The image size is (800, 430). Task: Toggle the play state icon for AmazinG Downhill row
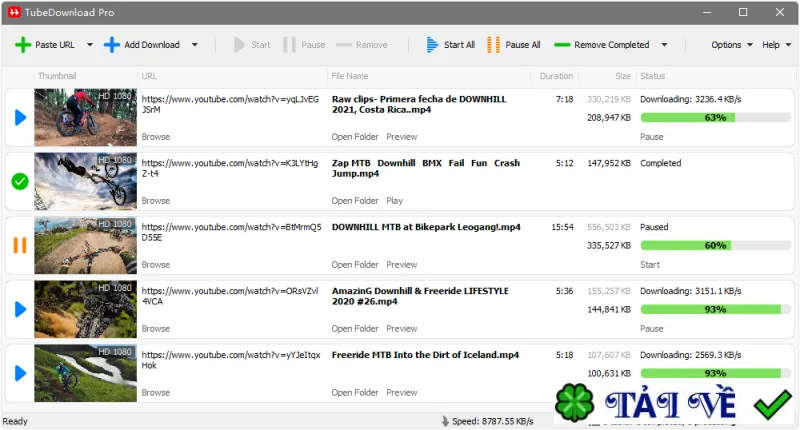coord(20,309)
